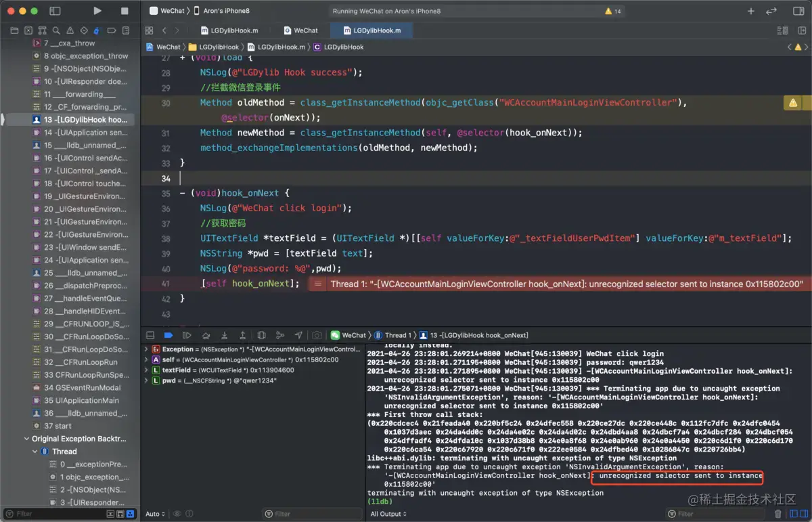Click the 14 warnings indicator
The height and width of the screenshot is (522, 812).
[613, 12]
